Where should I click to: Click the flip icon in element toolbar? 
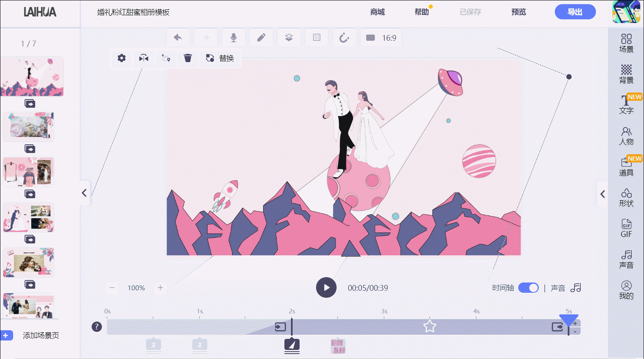[x=143, y=58]
